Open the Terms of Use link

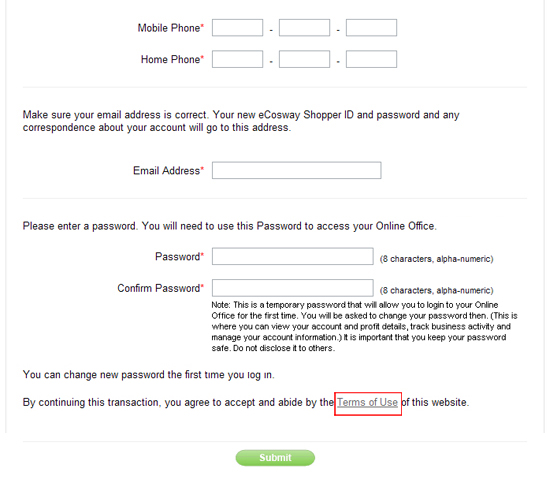[x=367, y=402]
